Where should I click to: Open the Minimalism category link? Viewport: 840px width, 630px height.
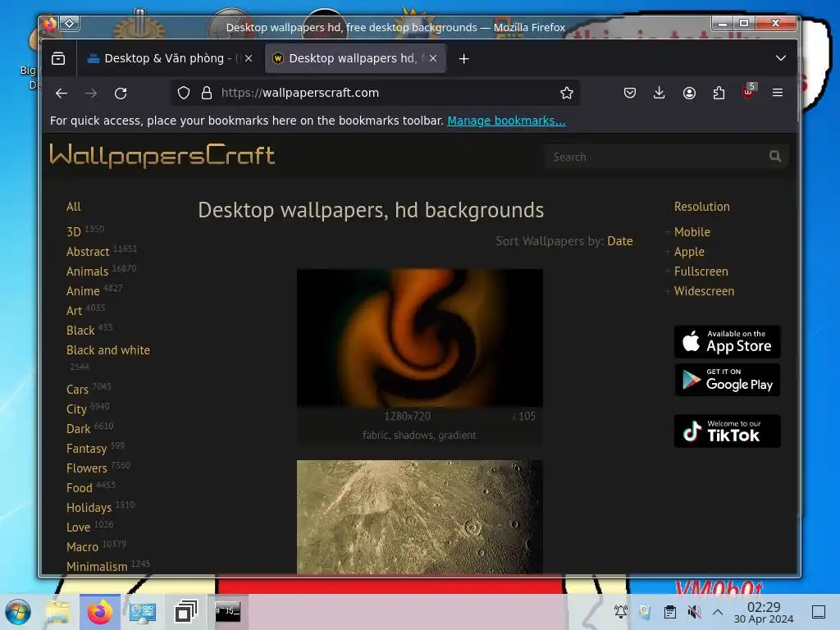[x=97, y=567]
